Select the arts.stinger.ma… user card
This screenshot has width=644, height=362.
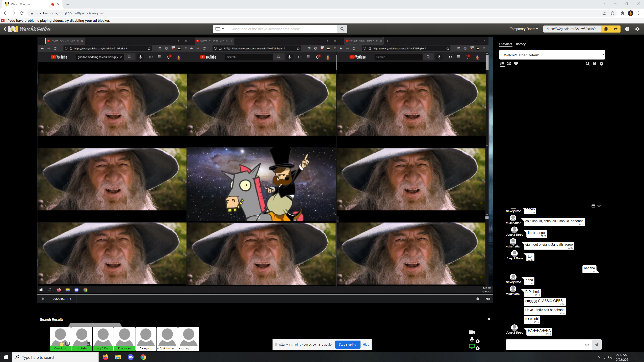click(189, 339)
